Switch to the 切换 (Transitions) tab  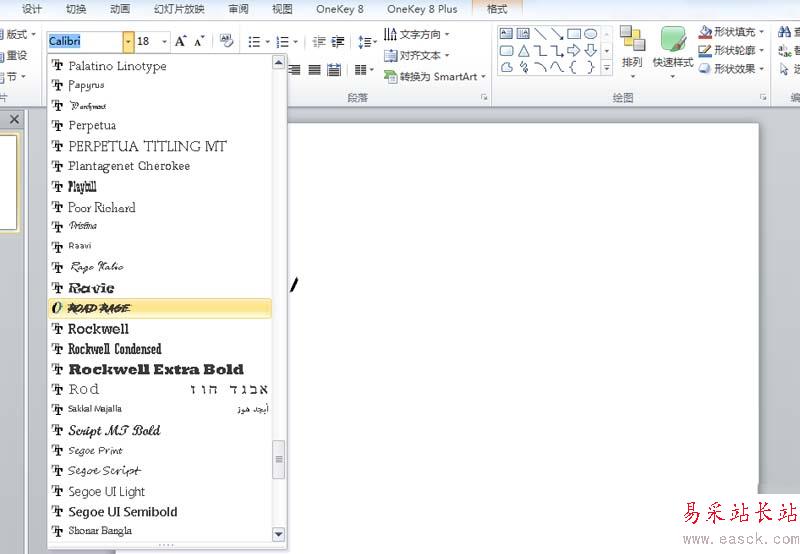coord(76,9)
